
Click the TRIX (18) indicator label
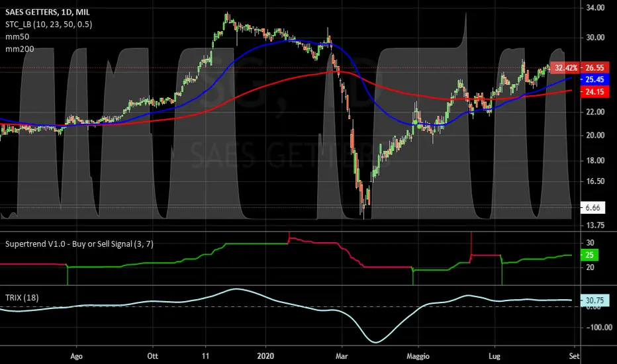coord(22,298)
